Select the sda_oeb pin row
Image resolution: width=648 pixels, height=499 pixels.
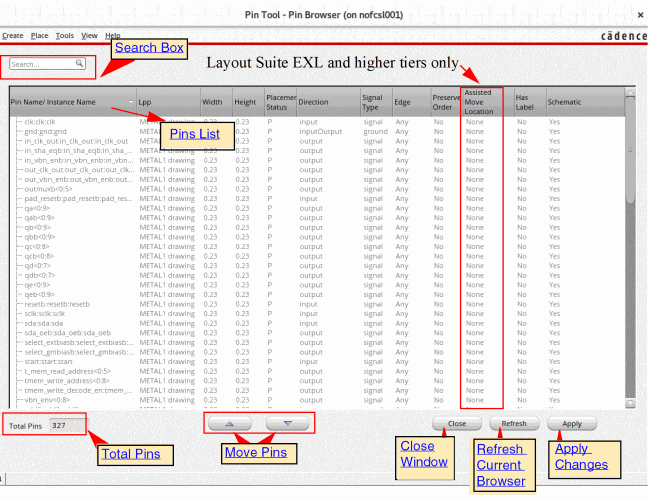(x=317, y=333)
